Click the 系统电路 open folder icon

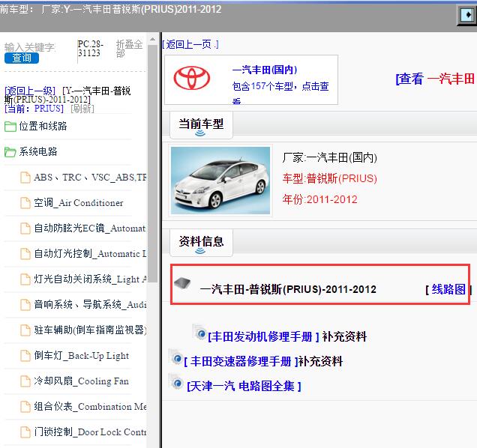tap(10, 152)
